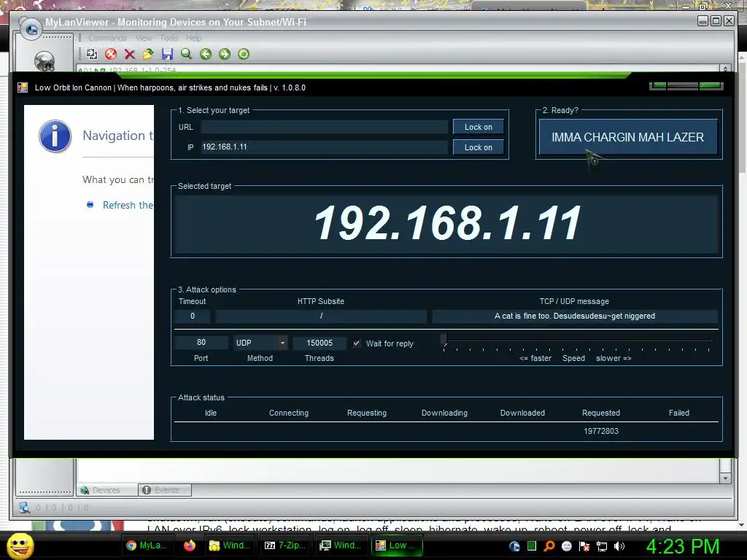Viewport: 747px width, 560px height.
Task: Click the Idle column header
Action: (x=211, y=413)
